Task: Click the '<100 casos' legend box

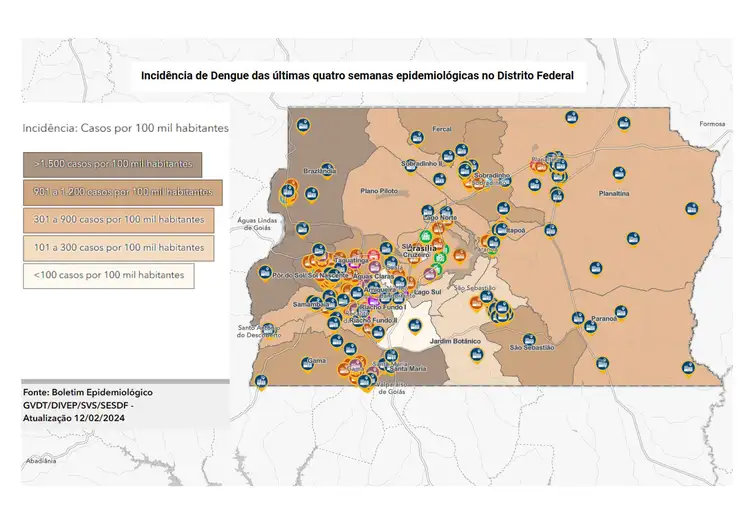Action: point(108,275)
